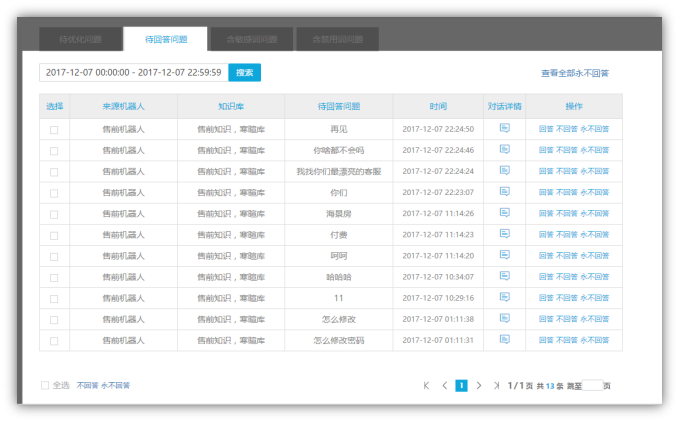Click 不回答 link in 你啥都不会吗 row

pyautogui.click(x=567, y=150)
